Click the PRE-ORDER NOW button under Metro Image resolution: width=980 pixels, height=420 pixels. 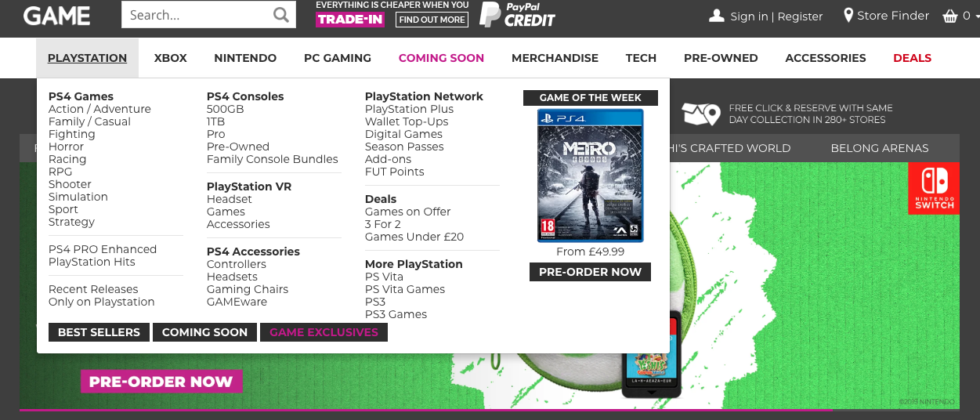click(591, 272)
